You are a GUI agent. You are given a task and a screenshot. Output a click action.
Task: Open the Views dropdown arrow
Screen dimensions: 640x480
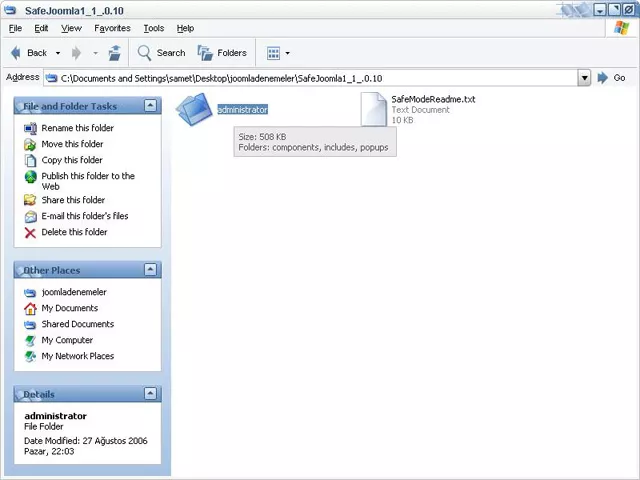pos(288,53)
